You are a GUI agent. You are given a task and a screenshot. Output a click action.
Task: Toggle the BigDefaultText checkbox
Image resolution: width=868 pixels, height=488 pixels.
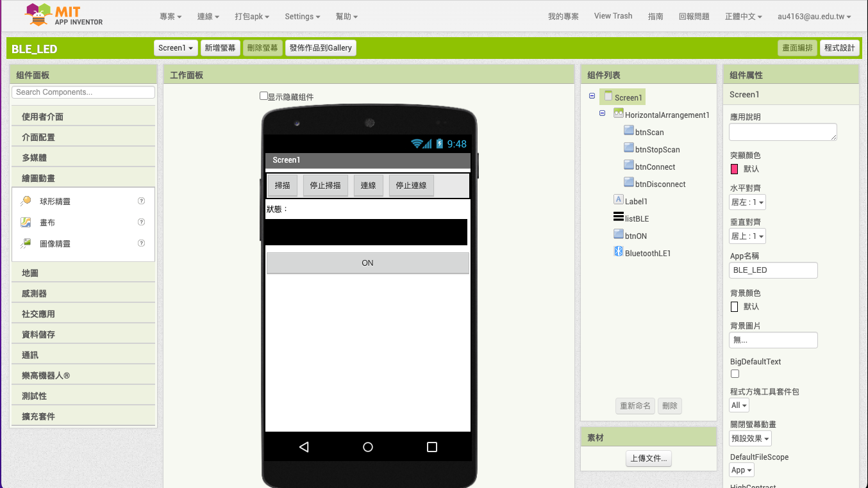pyautogui.click(x=735, y=374)
